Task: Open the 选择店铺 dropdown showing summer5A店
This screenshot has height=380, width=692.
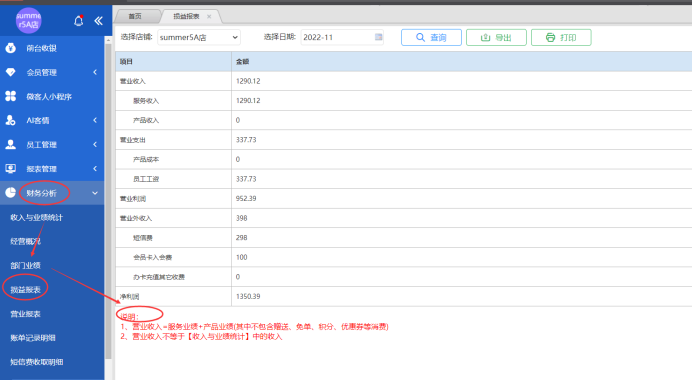Action: click(x=199, y=38)
